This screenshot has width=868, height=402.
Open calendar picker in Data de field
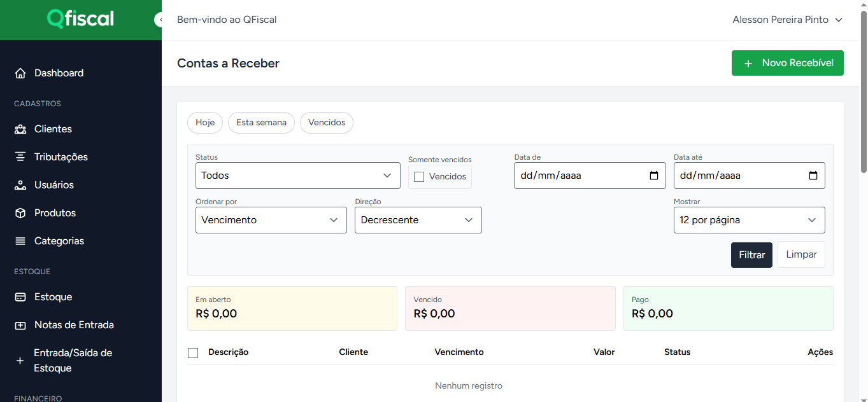(653, 176)
